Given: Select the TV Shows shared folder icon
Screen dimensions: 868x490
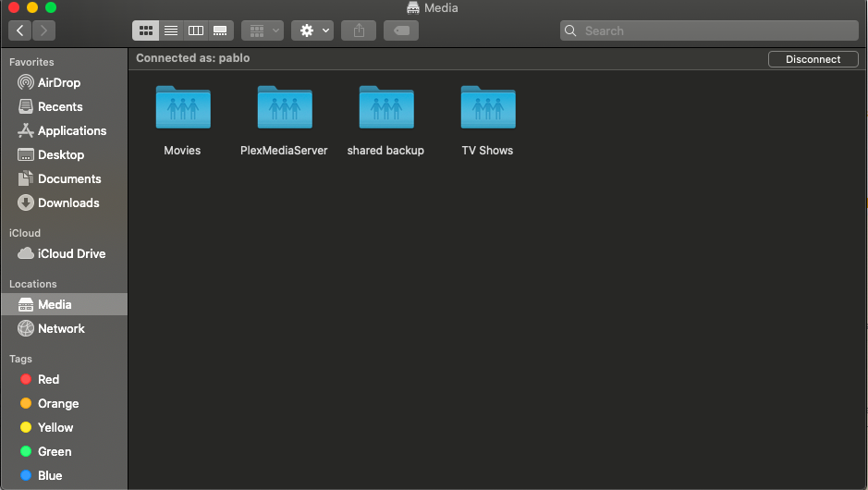Looking at the screenshot, I should click(488, 107).
